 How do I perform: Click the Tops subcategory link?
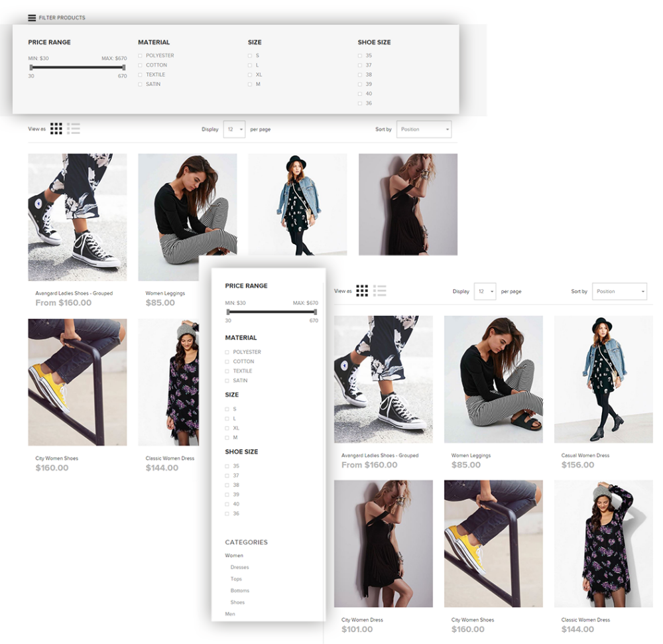point(236,579)
